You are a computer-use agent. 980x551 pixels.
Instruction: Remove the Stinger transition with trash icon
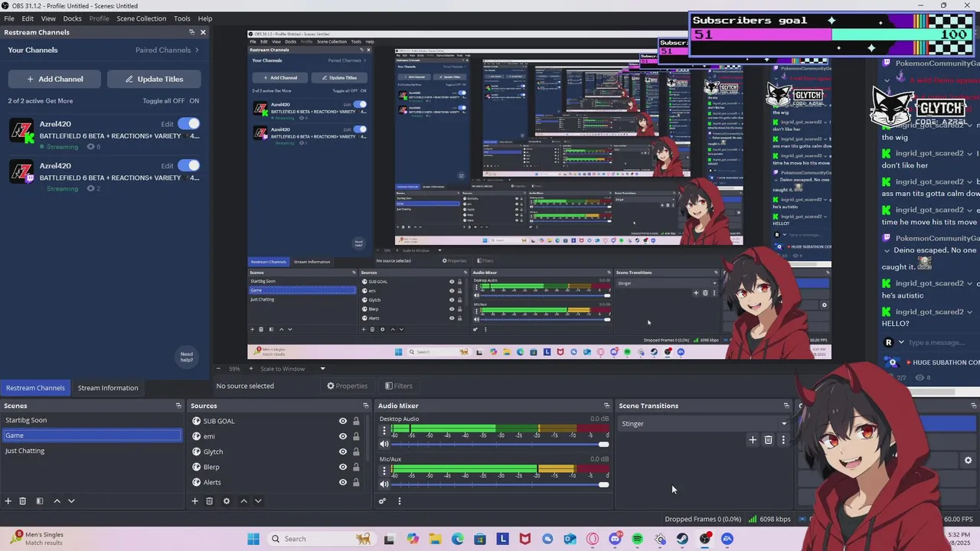pos(769,440)
